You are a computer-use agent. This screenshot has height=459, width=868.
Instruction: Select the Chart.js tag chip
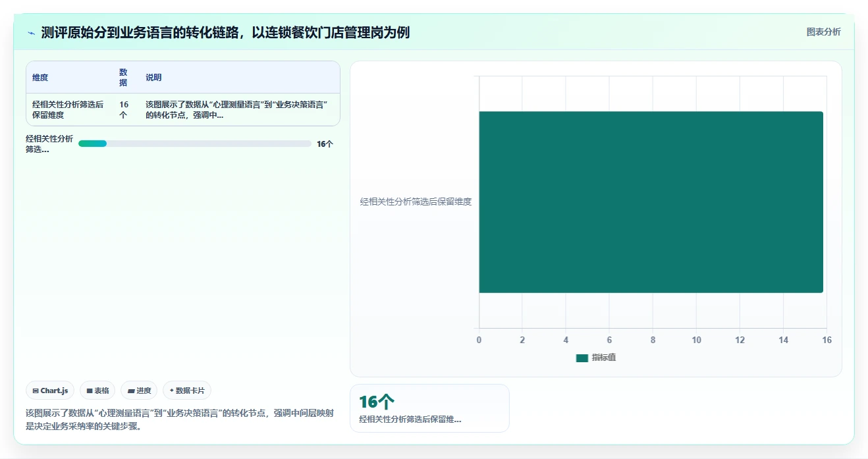pos(51,391)
